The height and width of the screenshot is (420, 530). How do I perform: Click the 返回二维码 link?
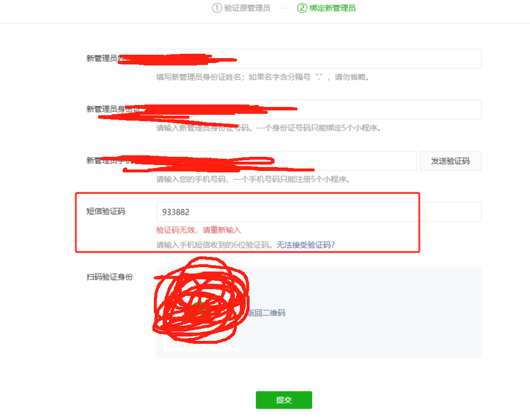(267, 313)
